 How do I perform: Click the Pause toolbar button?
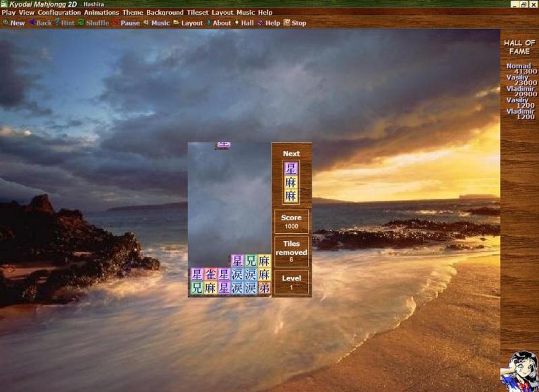(x=126, y=23)
